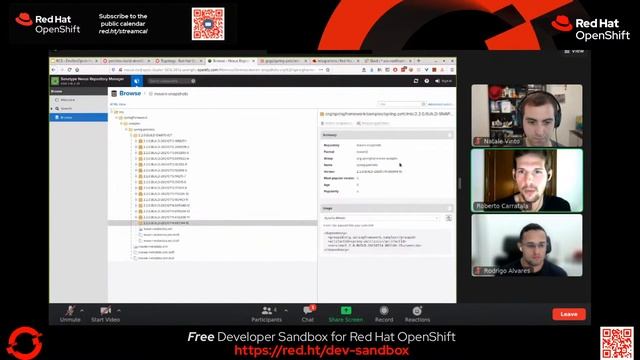
Task: Click Sign in on Nexus header
Action: point(444,81)
